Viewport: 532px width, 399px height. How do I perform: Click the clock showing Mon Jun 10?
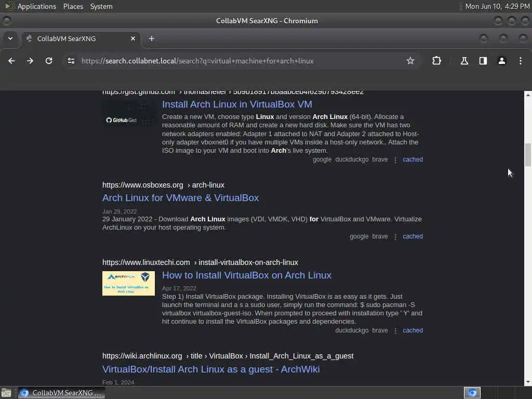pyautogui.click(x=497, y=6)
